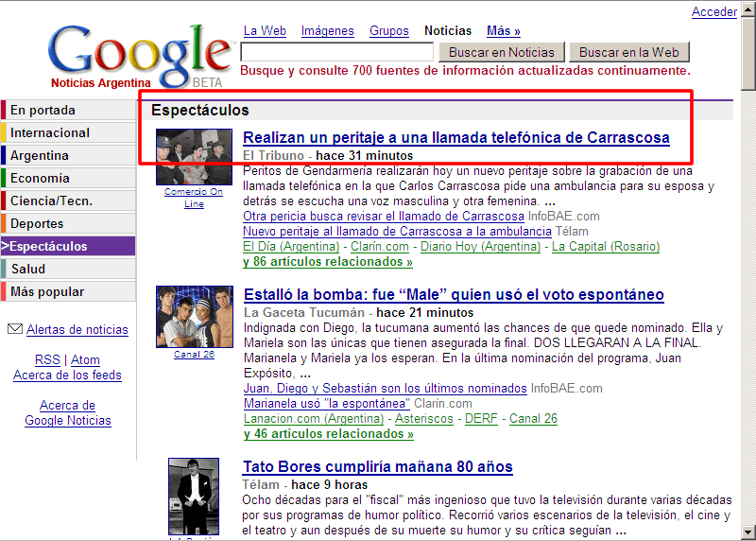Click the envelope icon beside Alertas de noticias
Screen dimensions: 756x541
(x=15, y=329)
